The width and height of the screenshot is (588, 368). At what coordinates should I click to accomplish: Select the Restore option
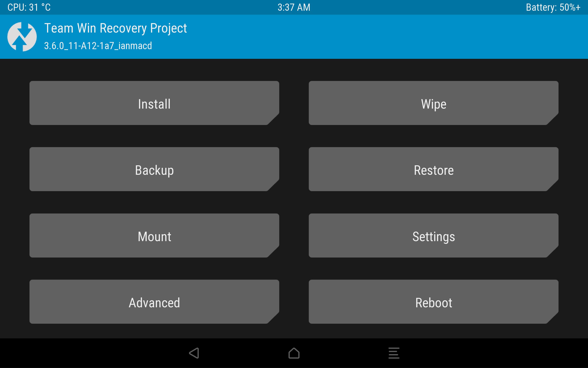click(x=433, y=169)
